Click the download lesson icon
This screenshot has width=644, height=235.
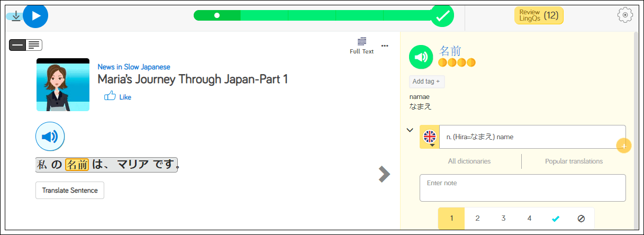click(16, 16)
